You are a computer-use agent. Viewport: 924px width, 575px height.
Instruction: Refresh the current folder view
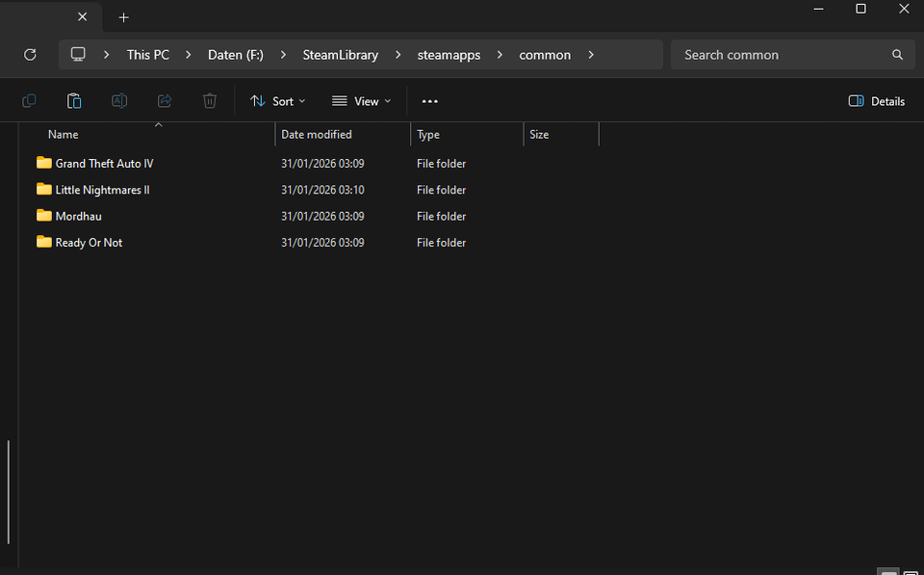[x=30, y=55]
